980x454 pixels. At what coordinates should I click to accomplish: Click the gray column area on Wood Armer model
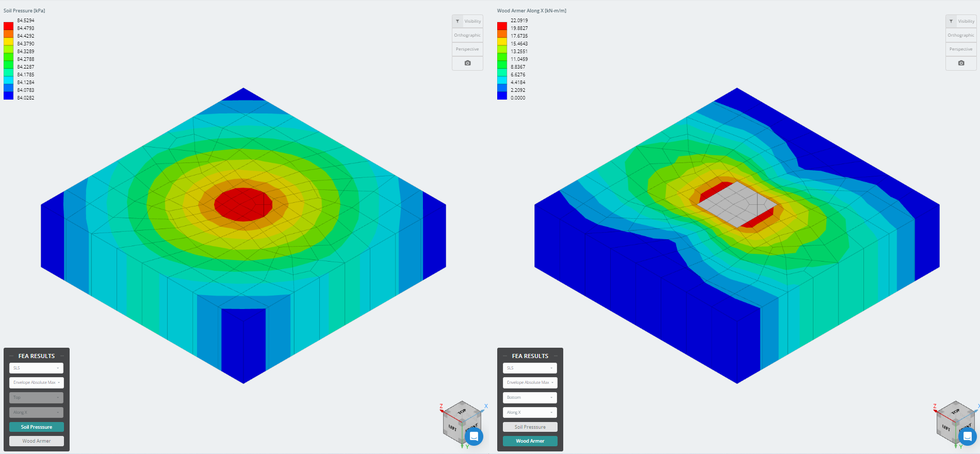coord(736,203)
